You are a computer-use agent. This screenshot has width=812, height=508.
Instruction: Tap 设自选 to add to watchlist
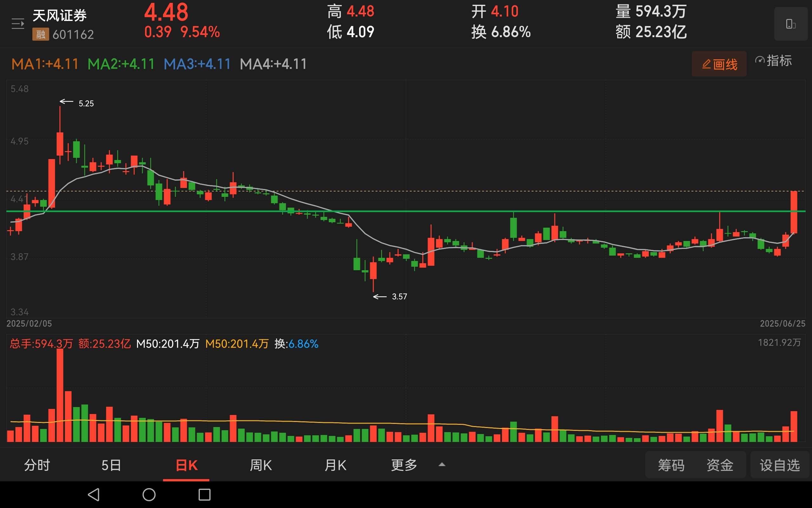point(780,465)
